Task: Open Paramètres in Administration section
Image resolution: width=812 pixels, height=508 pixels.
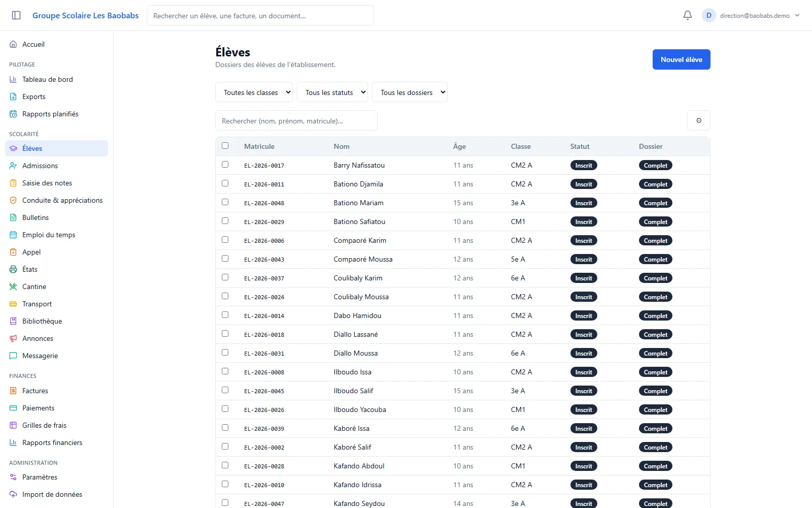Action: (56, 477)
